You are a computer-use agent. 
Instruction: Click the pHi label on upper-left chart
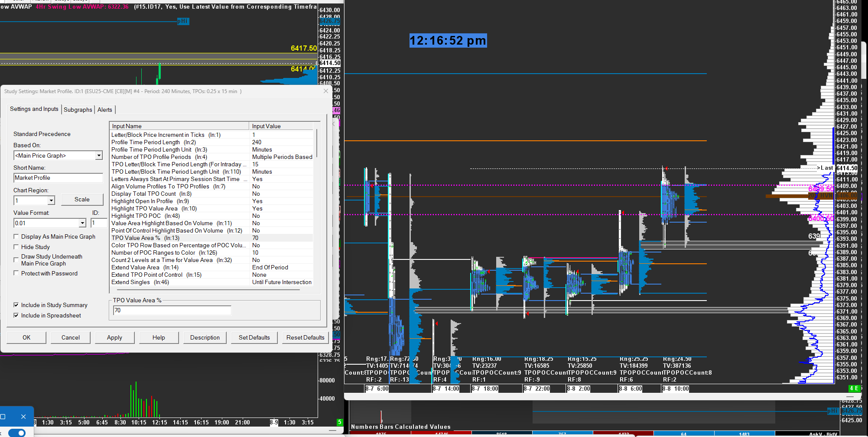(183, 21)
